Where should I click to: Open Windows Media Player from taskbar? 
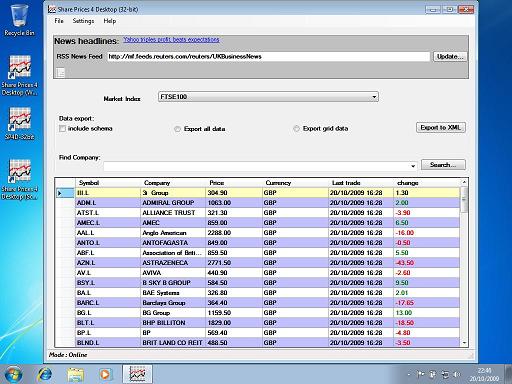[x=105, y=374]
